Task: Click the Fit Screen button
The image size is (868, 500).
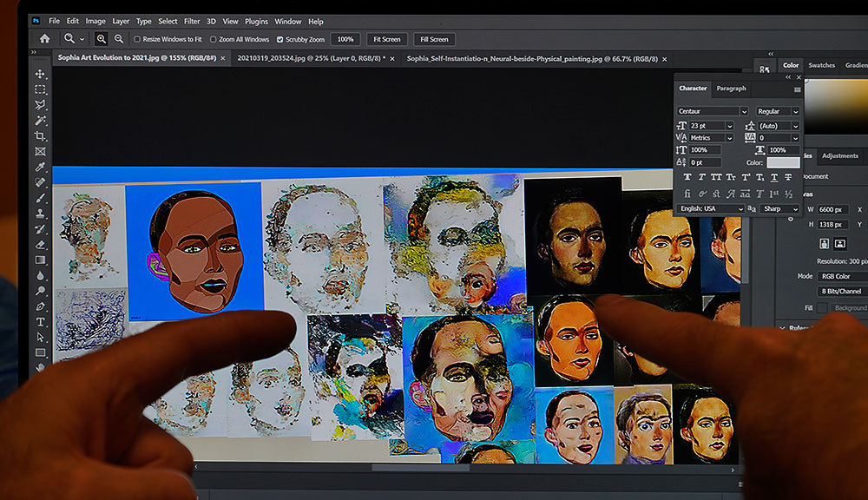Action: [386, 39]
